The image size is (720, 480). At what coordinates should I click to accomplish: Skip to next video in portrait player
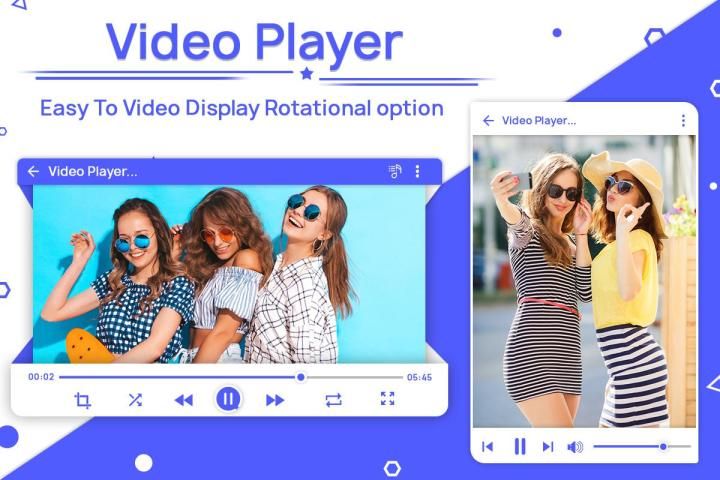pyautogui.click(x=548, y=447)
